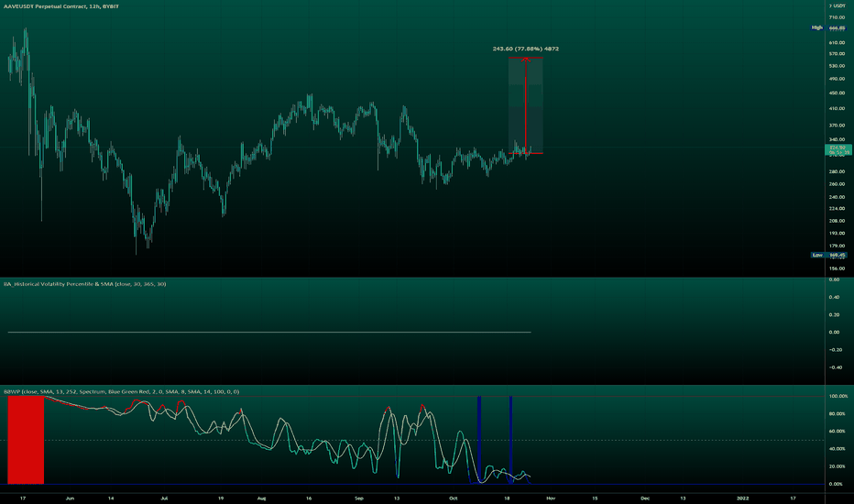
Task: Click the 710.00 price axis label
Action: coord(838,17)
